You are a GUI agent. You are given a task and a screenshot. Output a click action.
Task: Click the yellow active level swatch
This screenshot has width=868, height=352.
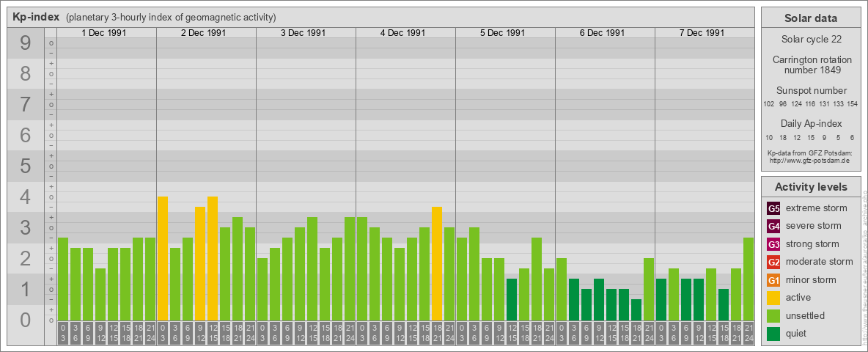tap(773, 298)
